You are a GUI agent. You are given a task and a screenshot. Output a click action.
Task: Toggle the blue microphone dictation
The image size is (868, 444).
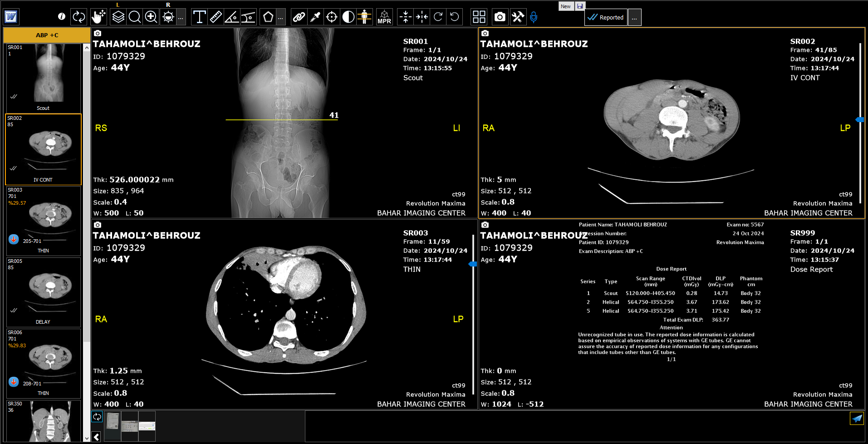pos(534,17)
